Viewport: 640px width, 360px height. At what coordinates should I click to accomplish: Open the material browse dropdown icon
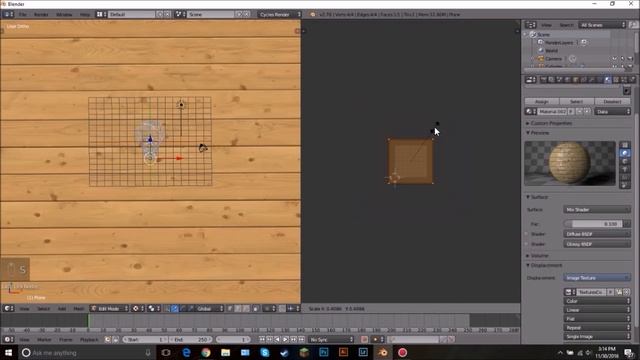tap(531, 111)
